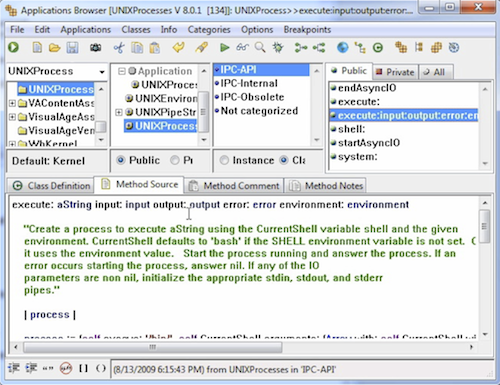
Task: Click the green bug debug icon
Action: point(278,48)
